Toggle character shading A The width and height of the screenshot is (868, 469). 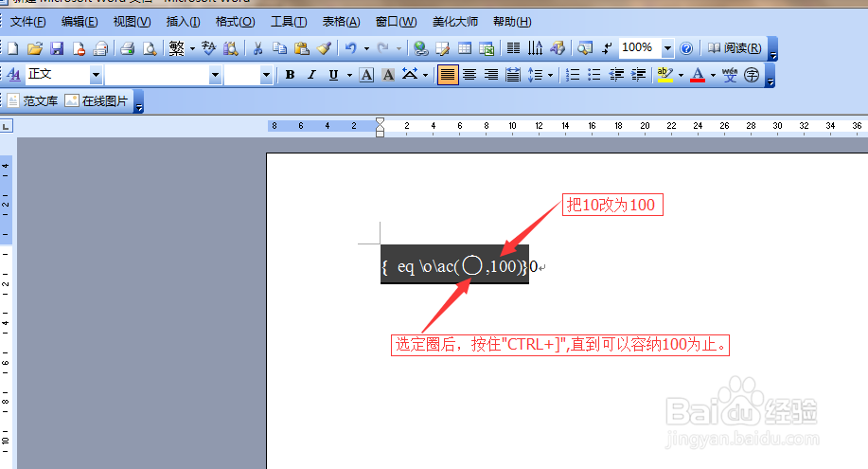pos(389,75)
